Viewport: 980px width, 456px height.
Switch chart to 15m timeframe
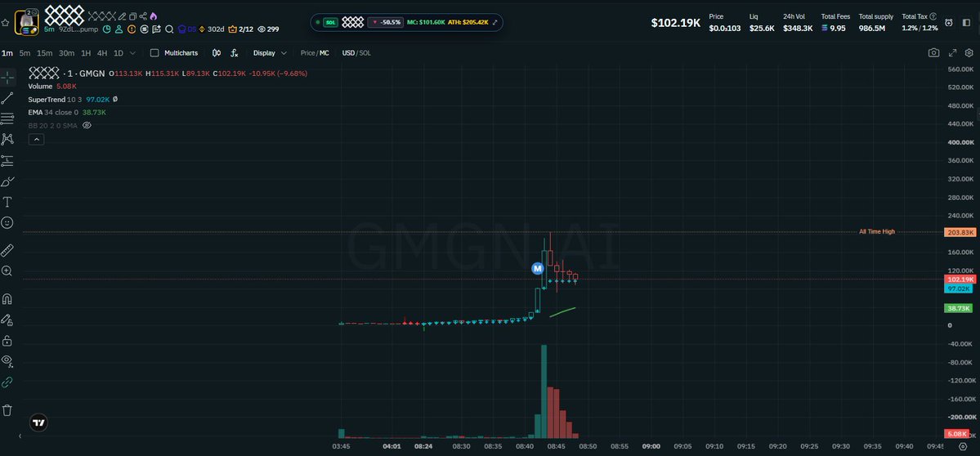(44, 53)
